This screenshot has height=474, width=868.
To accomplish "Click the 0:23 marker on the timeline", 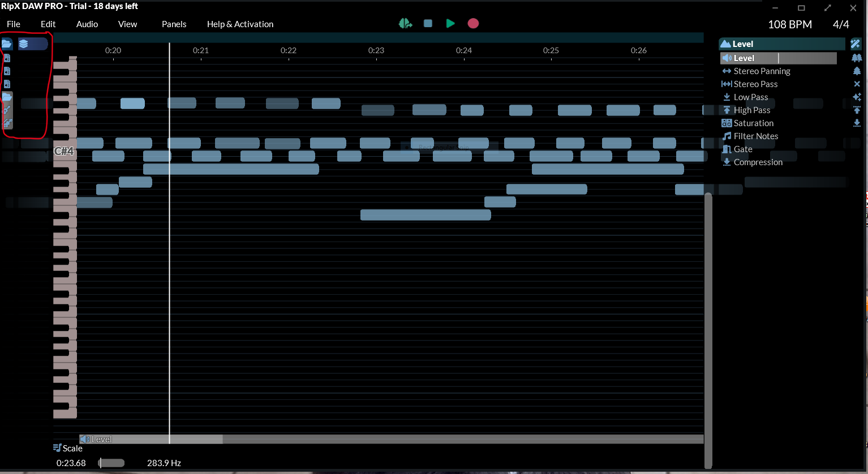I will coord(376,50).
